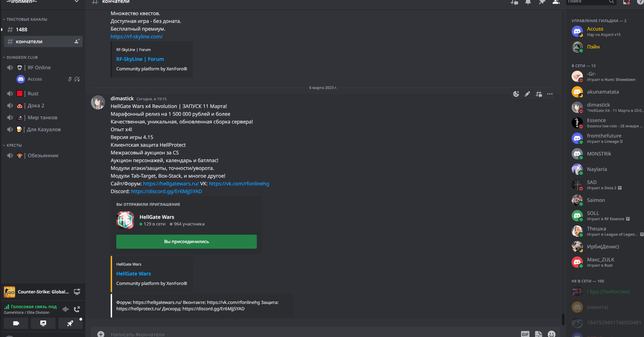Open more options for dimastick's message
Screen dimensions: 644x337
coord(550,94)
